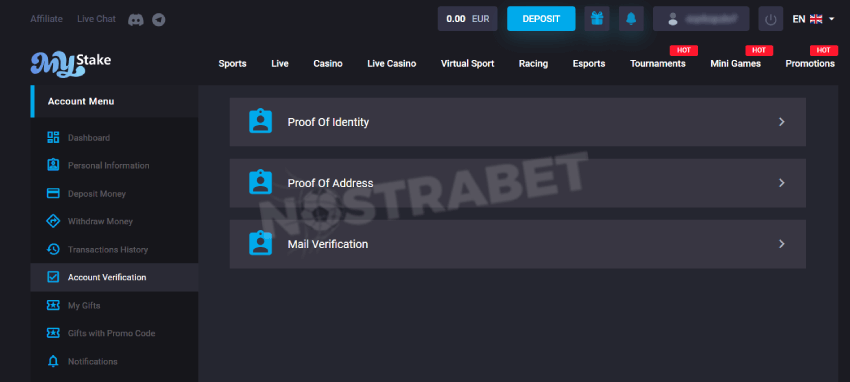Image resolution: width=850 pixels, height=382 pixels.
Task: Open the EN language dropdown arrow
Action: (x=832, y=19)
